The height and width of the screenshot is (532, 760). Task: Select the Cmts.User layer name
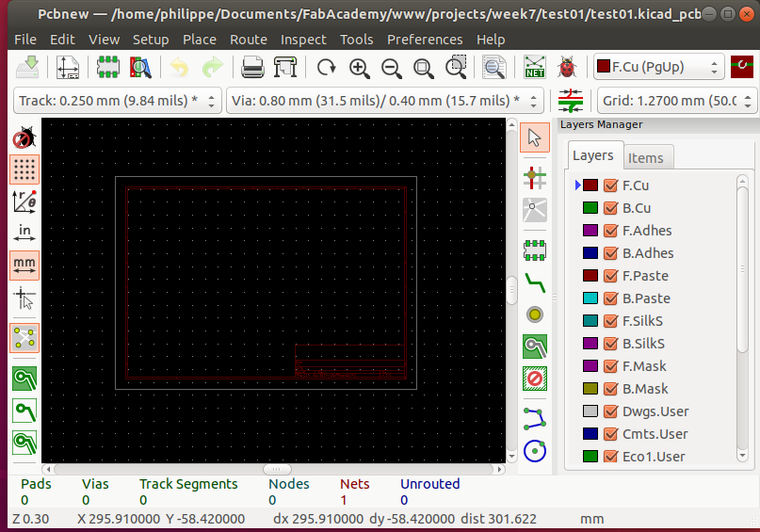point(655,434)
